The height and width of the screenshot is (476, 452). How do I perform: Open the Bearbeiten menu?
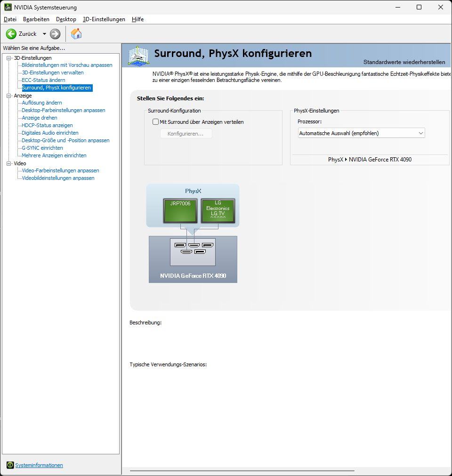[36, 19]
